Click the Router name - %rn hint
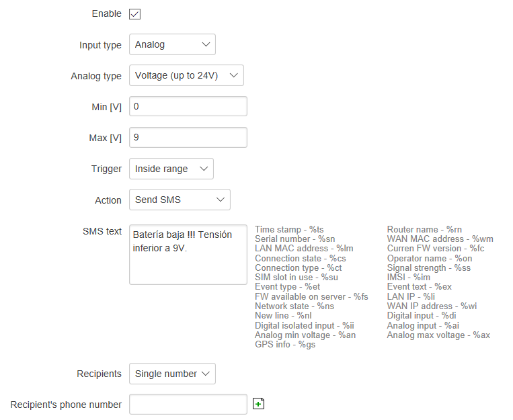The width and height of the screenshot is (513, 420). (424, 229)
